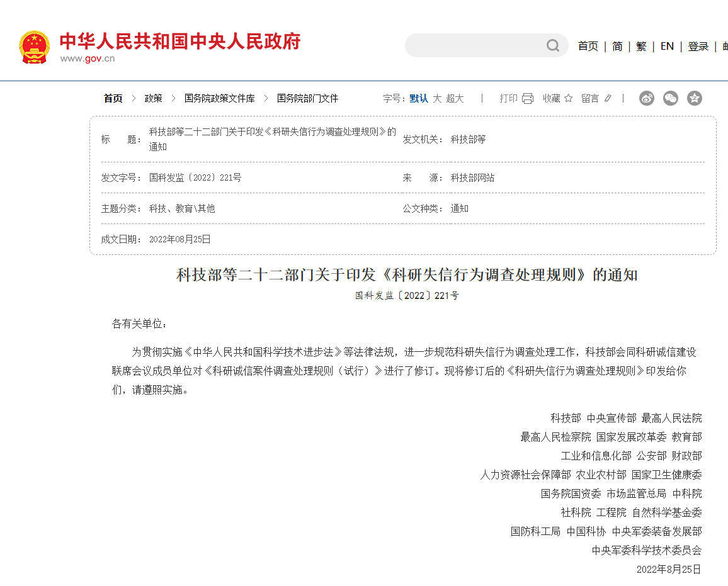The width and height of the screenshot is (728, 586).
Task: Share to QZone via the star icon
Action: click(695, 98)
